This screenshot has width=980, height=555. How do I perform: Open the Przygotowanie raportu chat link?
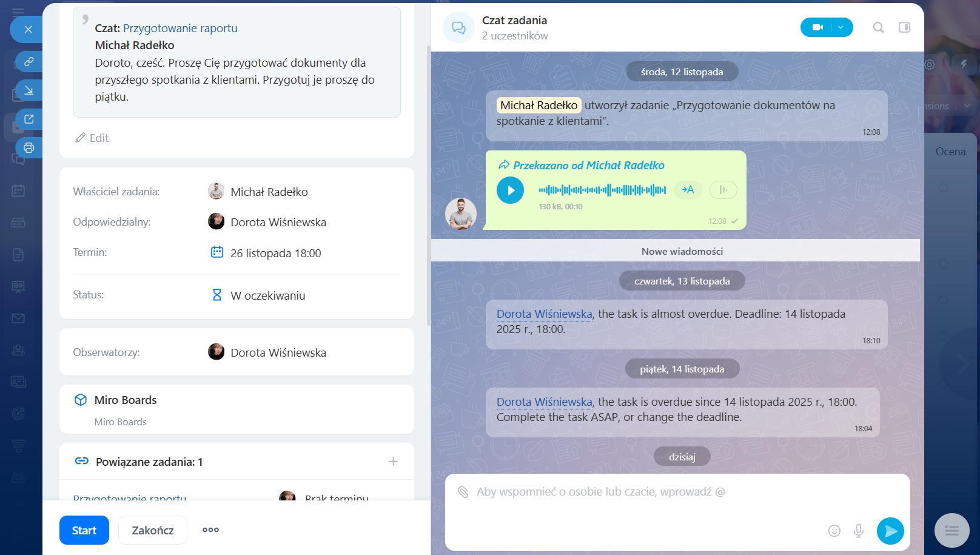(x=180, y=29)
